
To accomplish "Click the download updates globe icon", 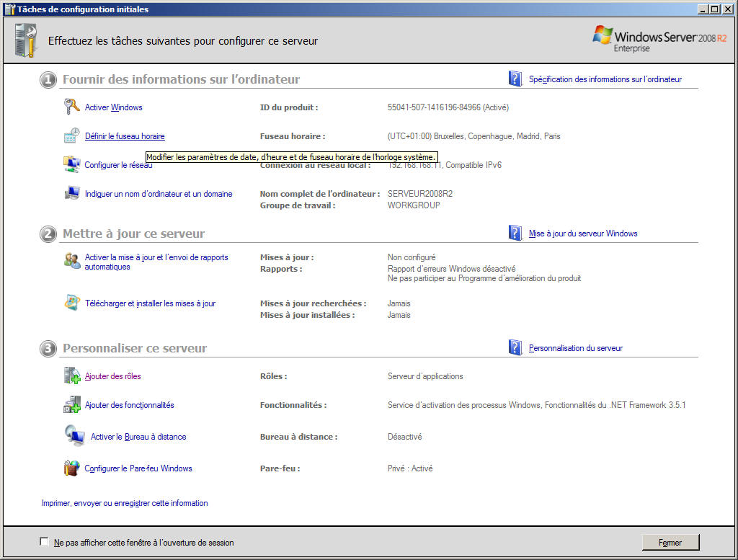I will (x=71, y=303).
